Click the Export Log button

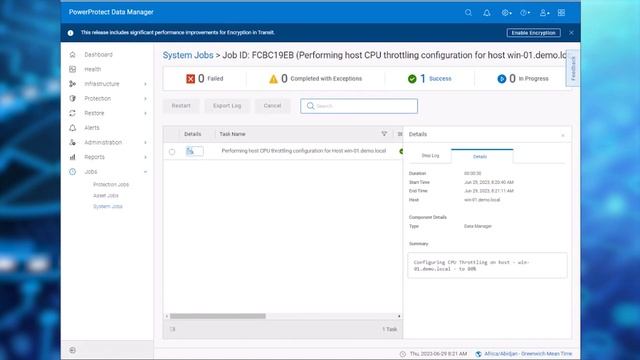pyautogui.click(x=227, y=106)
